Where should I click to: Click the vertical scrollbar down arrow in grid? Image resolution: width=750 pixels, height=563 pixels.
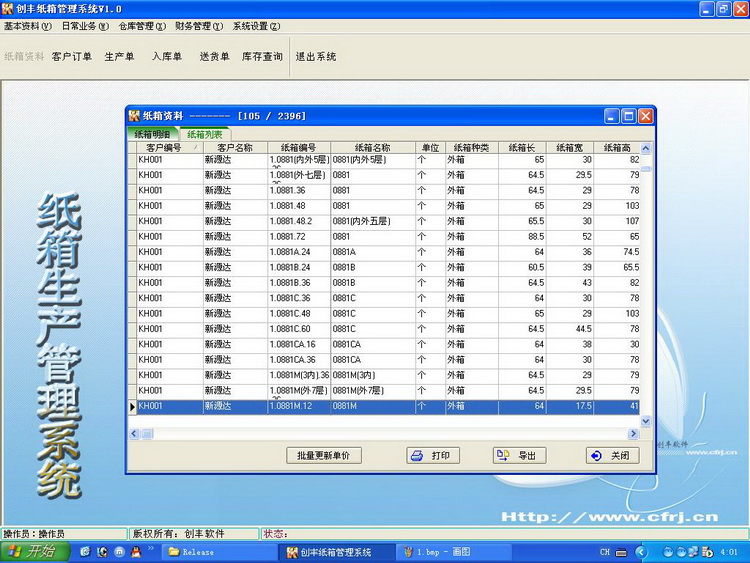[x=645, y=421]
